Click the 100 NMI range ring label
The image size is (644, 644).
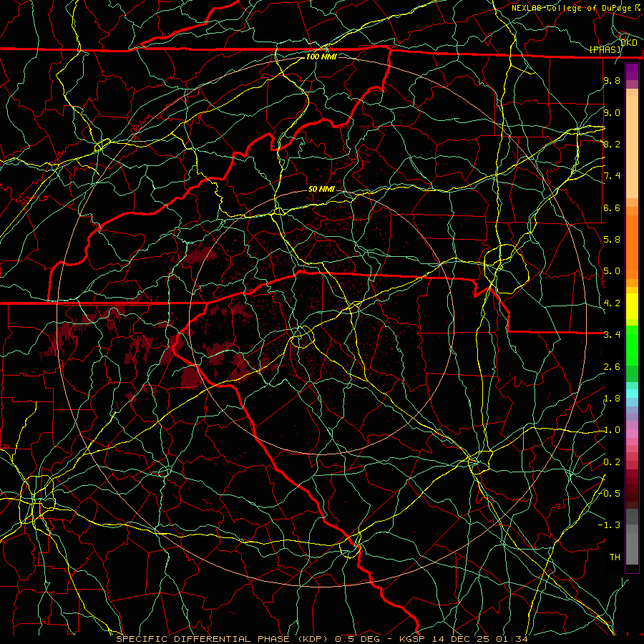(x=321, y=57)
